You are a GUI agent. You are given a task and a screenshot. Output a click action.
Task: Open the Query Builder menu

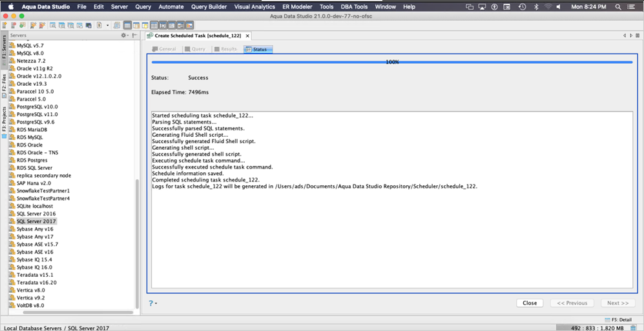click(x=209, y=6)
